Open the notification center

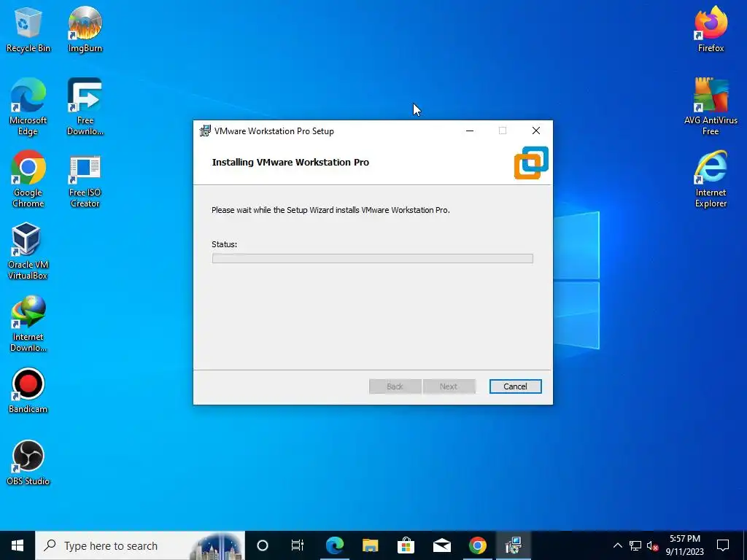[723, 545]
